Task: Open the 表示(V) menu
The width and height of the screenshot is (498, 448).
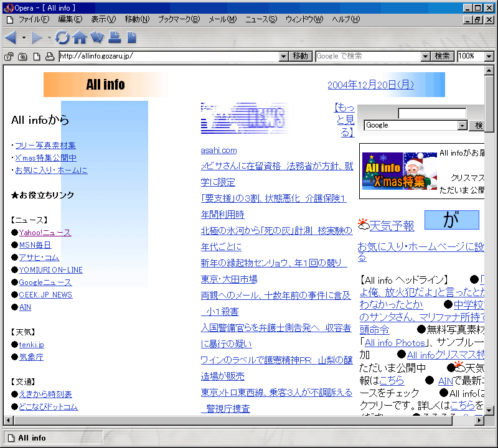Action: click(103, 19)
